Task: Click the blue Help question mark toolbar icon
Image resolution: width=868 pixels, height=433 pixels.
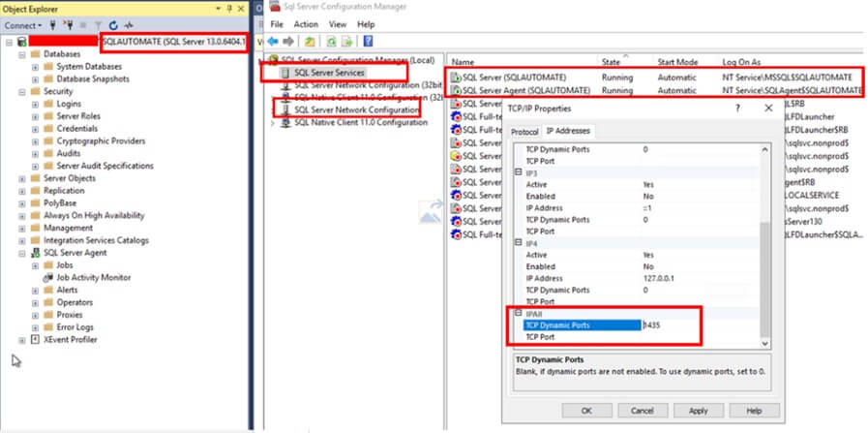Action: click(x=368, y=42)
